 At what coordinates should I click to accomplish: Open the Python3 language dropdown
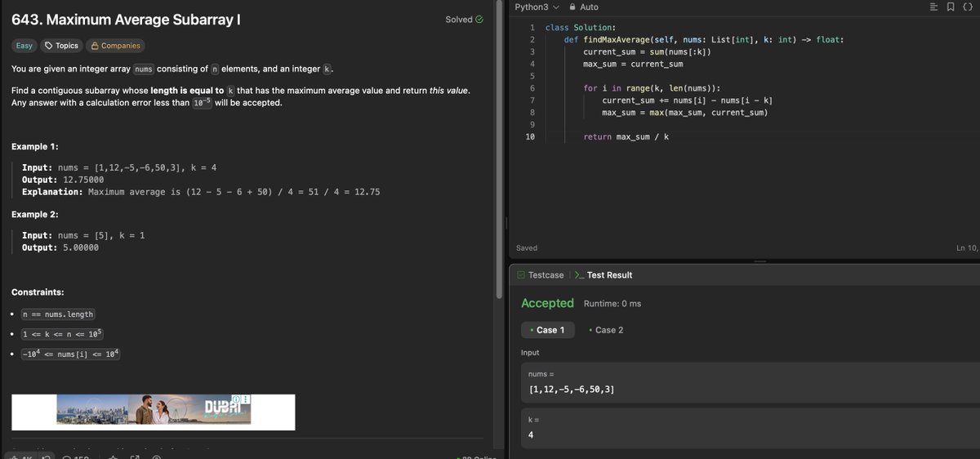pyautogui.click(x=537, y=7)
